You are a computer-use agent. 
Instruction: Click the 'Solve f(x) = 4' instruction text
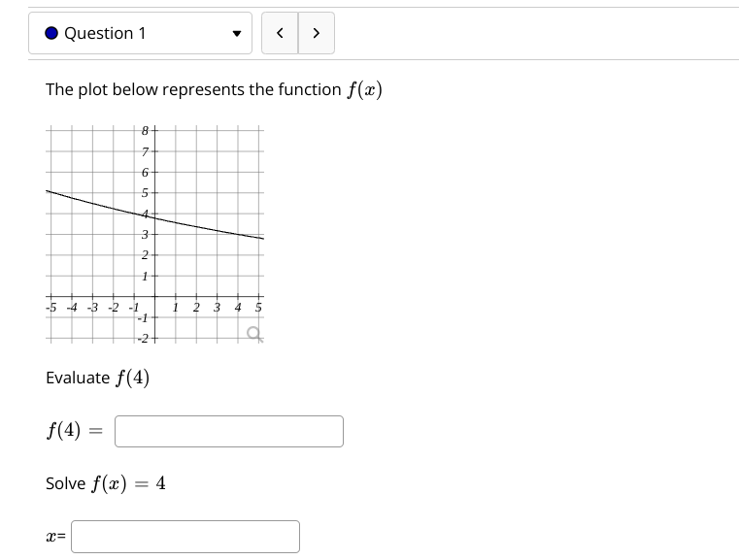click(x=106, y=483)
